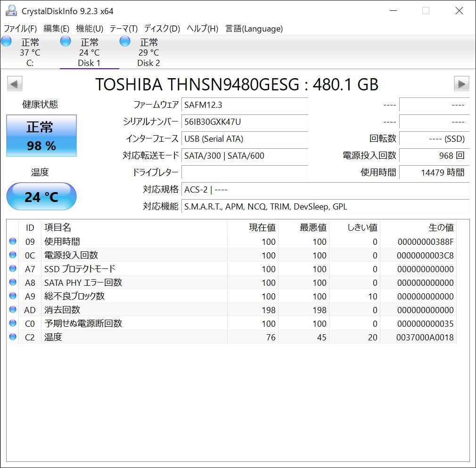Select the 電源投入回数 attribute row
Viewport: 476px width, 468px height.
231,255
